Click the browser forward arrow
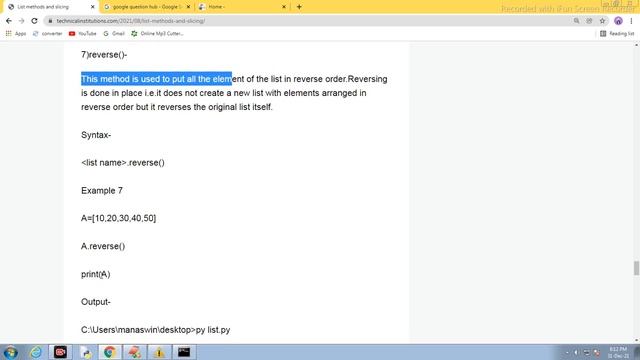640x360 pixels. point(22,21)
